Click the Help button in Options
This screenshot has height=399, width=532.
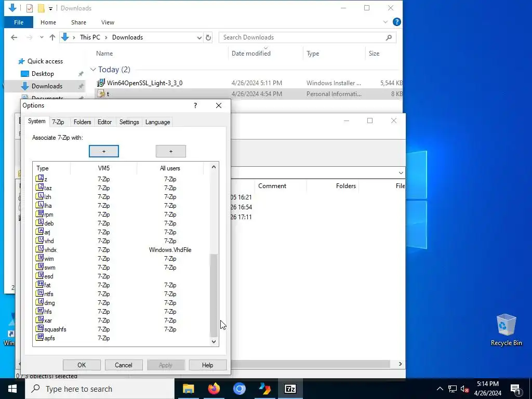[x=207, y=365]
